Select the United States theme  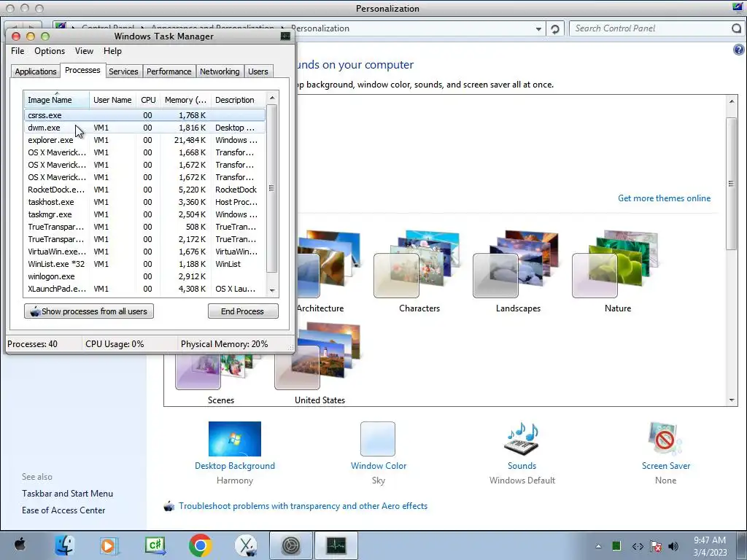pyautogui.click(x=320, y=365)
